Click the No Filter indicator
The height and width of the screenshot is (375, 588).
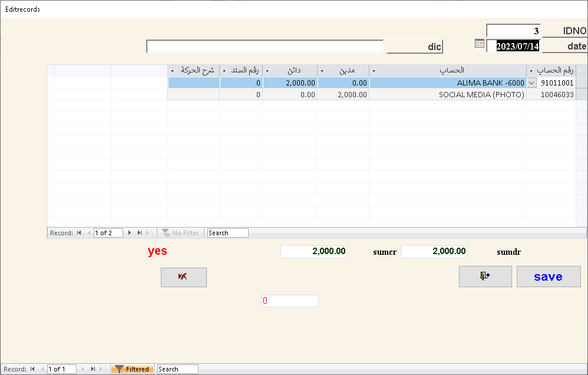point(180,233)
